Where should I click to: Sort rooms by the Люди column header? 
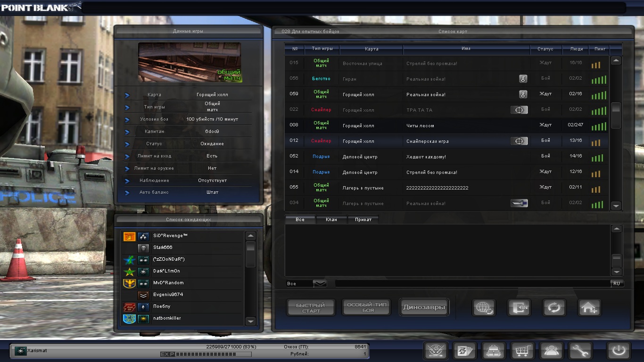(576, 49)
